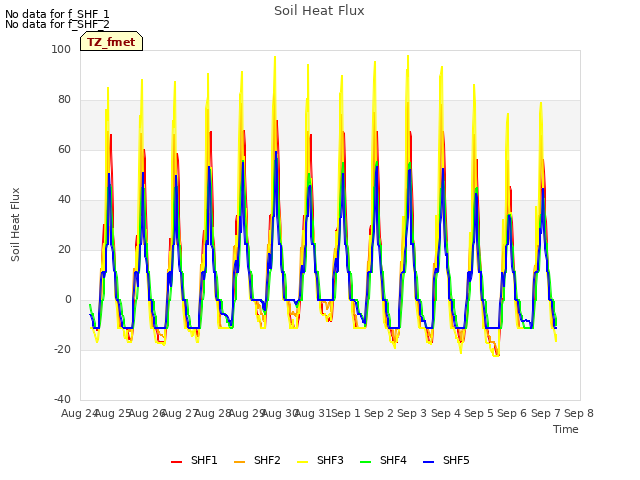Screen dimensions: 640x480
Task: Click the orange SHF2 legend swatch
Action: pos(240,462)
